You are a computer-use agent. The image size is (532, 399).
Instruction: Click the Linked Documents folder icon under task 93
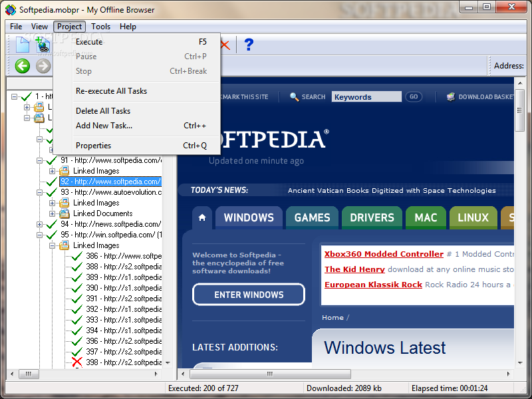point(64,213)
